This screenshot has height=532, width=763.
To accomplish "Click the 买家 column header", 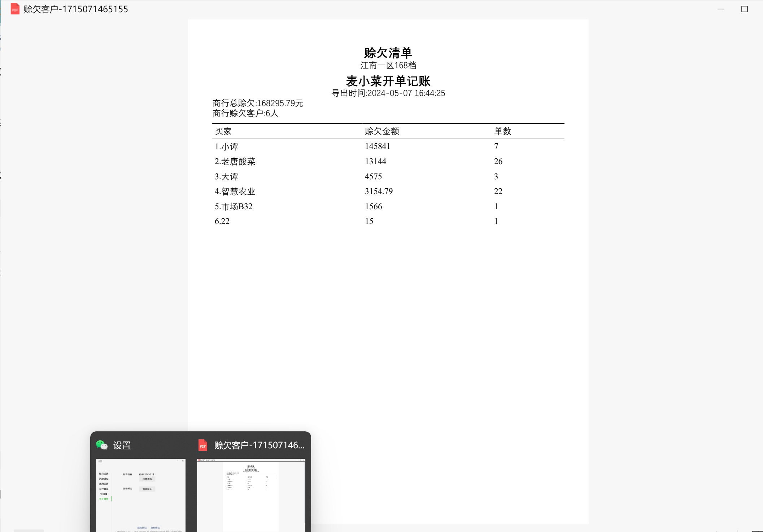I will (223, 131).
